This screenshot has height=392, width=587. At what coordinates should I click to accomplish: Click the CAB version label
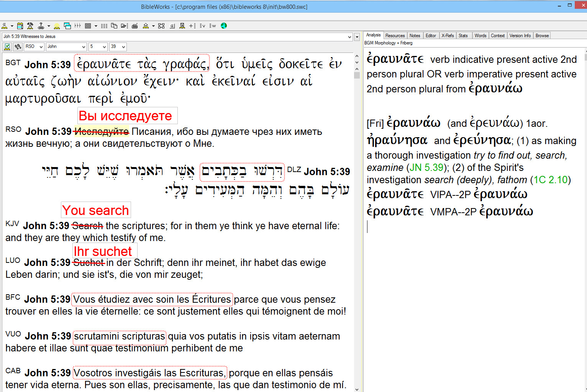click(x=13, y=371)
